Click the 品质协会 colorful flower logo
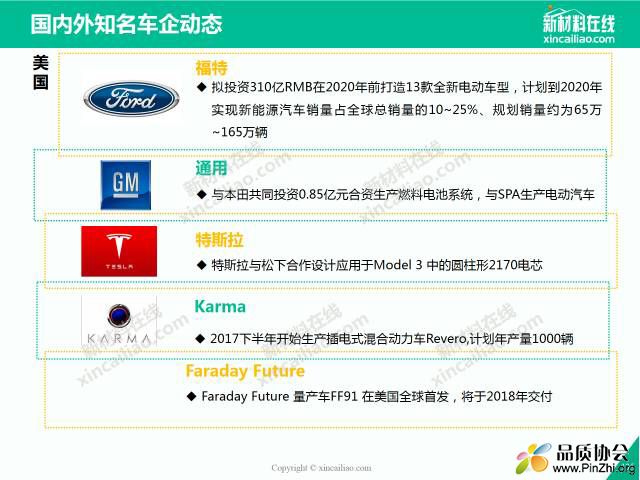 pos(533,459)
